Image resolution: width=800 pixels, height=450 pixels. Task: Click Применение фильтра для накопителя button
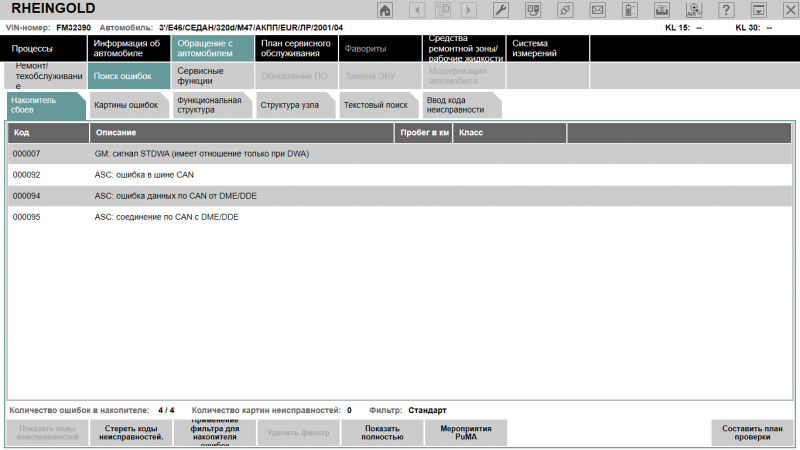click(x=215, y=433)
